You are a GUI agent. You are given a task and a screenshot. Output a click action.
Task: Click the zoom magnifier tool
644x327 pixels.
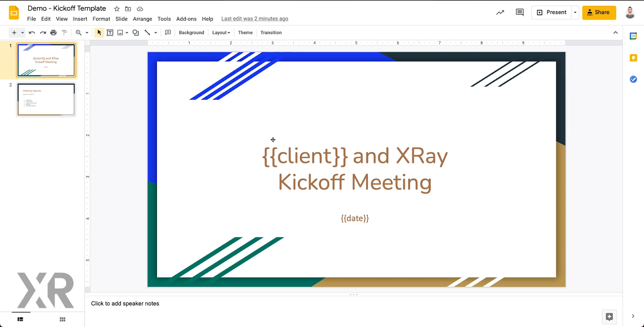[79, 33]
